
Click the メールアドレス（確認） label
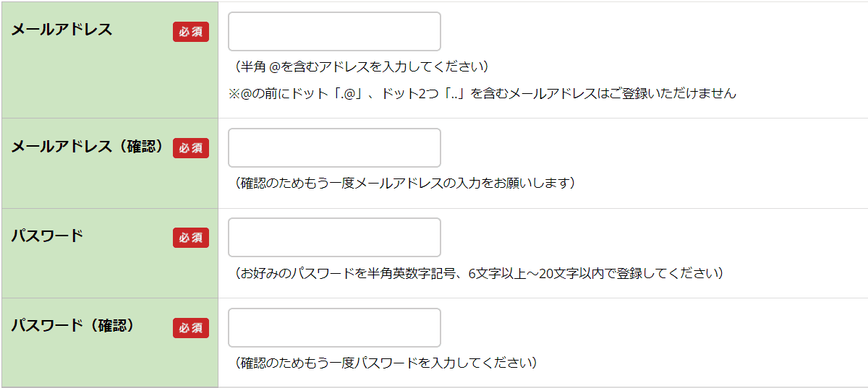tap(88, 147)
